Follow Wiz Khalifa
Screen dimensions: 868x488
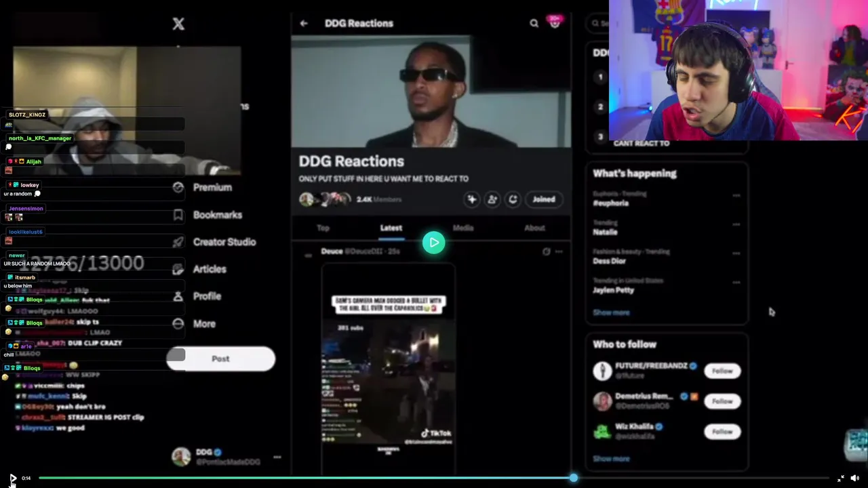722,431
